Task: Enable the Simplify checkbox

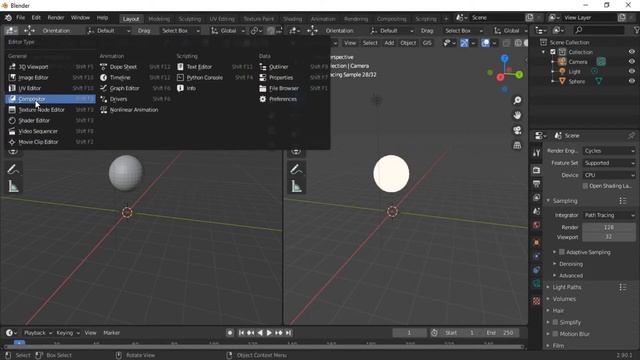Action: 556,322
